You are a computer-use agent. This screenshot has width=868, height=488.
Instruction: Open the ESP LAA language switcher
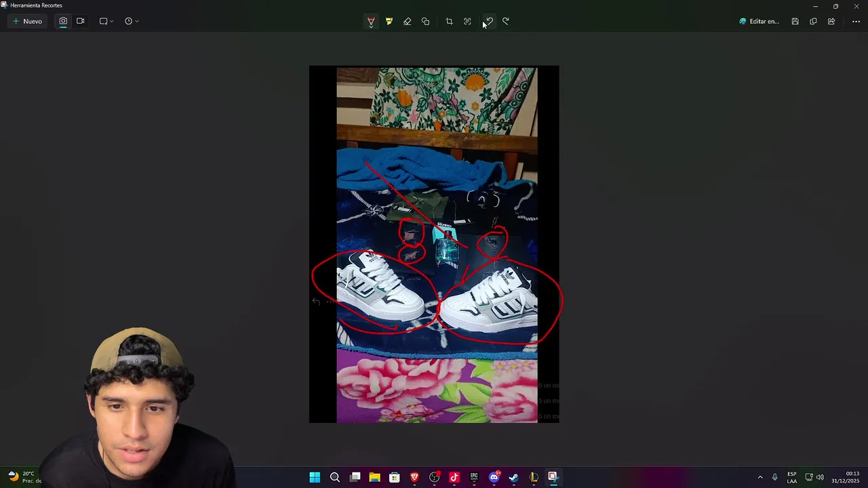pos(792,477)
